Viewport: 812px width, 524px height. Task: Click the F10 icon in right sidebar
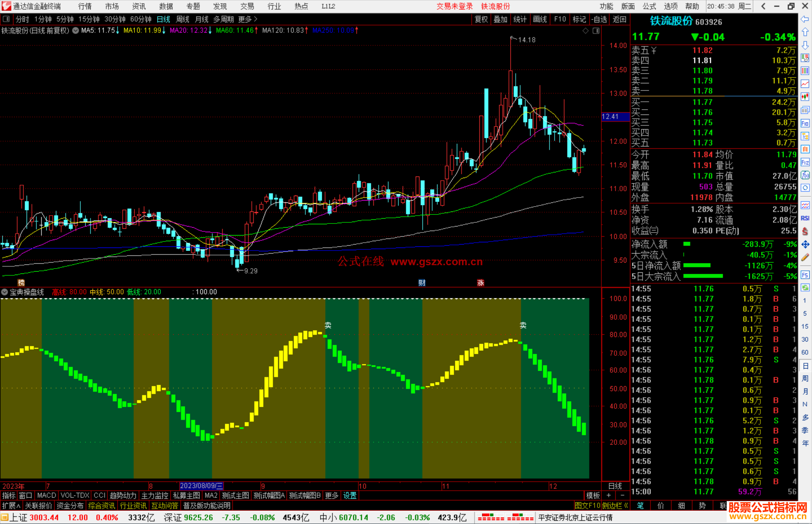coord(805,123)
